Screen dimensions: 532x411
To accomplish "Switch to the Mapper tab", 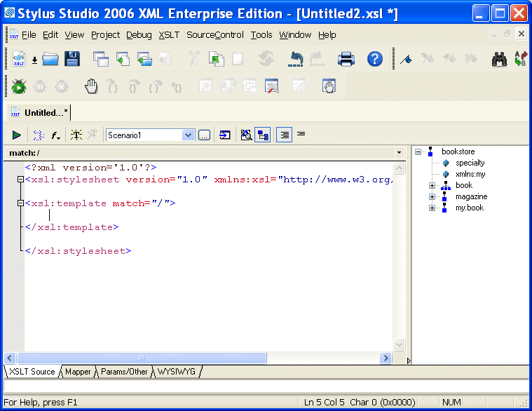I will point(78,372).
